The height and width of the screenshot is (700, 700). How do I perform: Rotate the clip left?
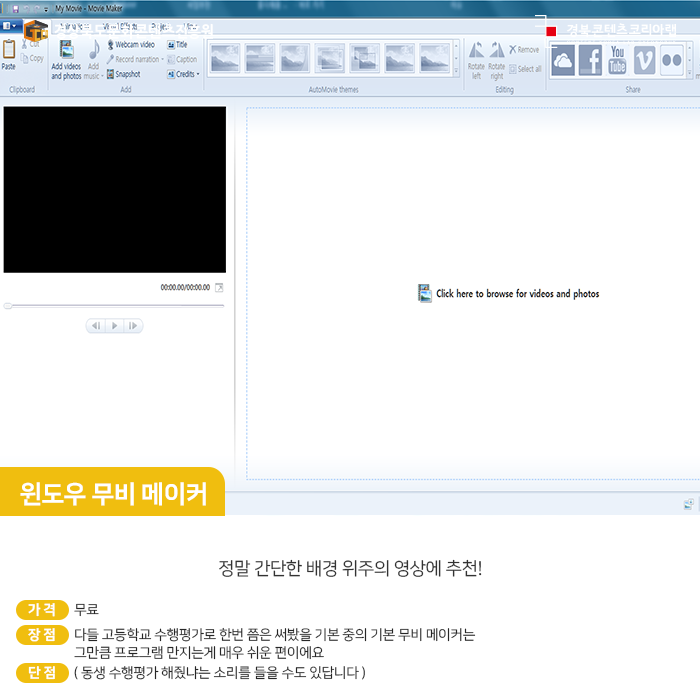476,61
